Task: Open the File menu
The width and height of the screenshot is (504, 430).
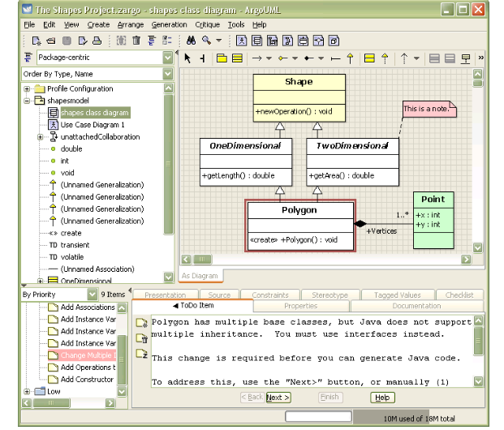Action: click(29, 25)
